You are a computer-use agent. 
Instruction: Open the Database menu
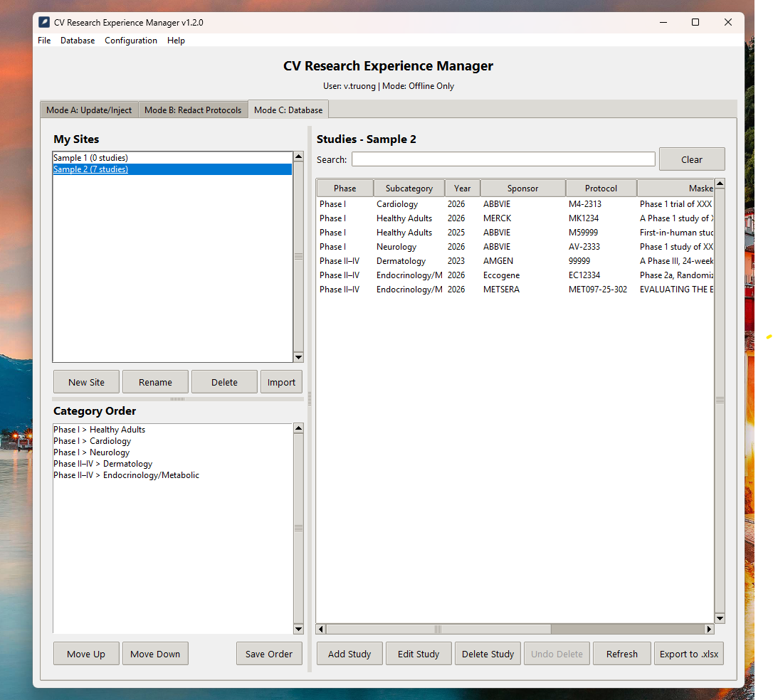(x=78, y=41)
